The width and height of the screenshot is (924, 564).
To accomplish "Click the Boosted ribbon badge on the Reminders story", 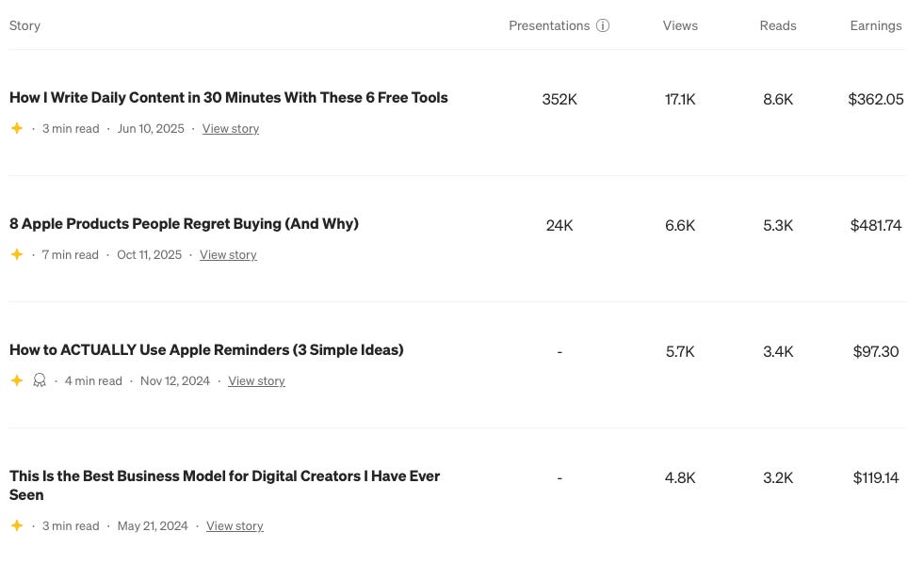I will (40, 380).
